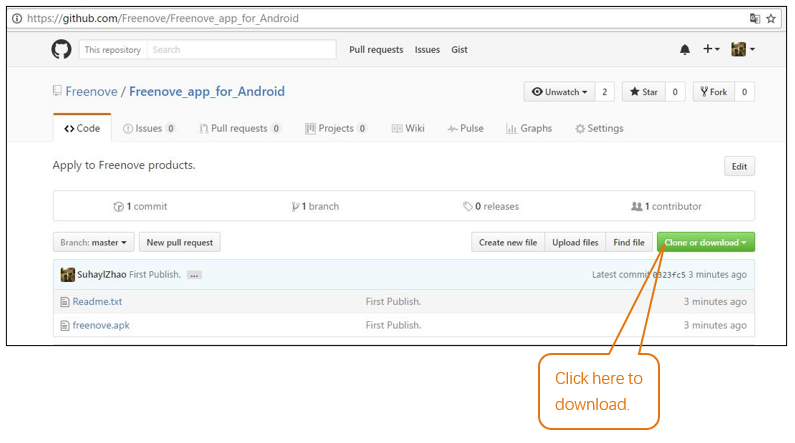Open the Clone or download dropdown

[x=706, y=242]
